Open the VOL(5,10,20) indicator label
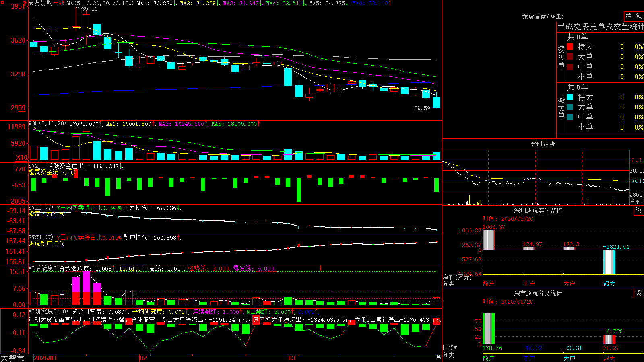 pyautogui.click(x=47, y=124)
